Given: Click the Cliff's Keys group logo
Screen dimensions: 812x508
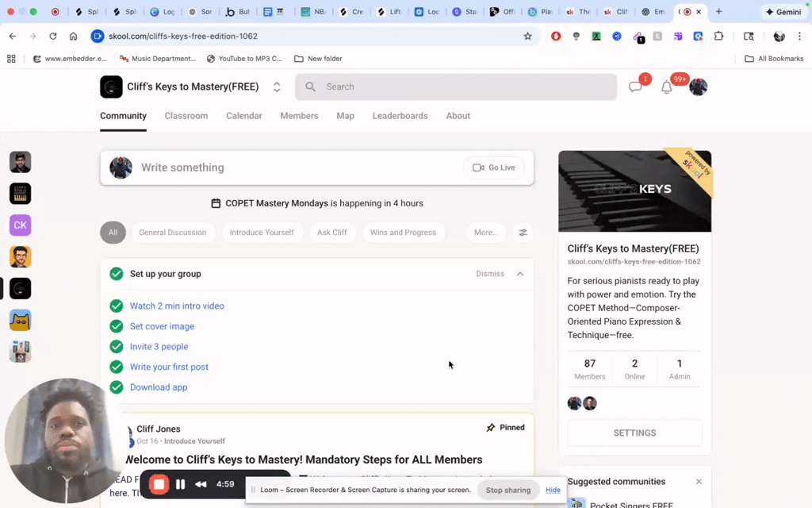Looking at the screenshot, I should point(111,87).
